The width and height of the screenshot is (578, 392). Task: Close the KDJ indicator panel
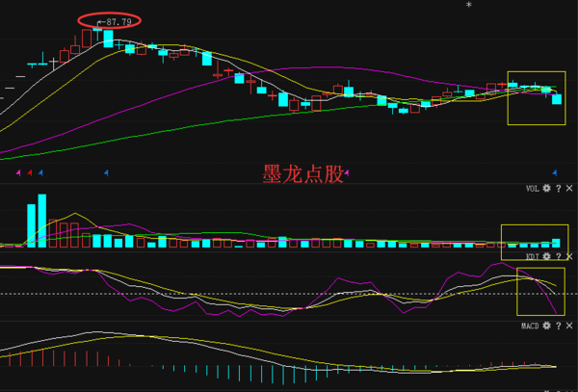(x=567, y=257)
